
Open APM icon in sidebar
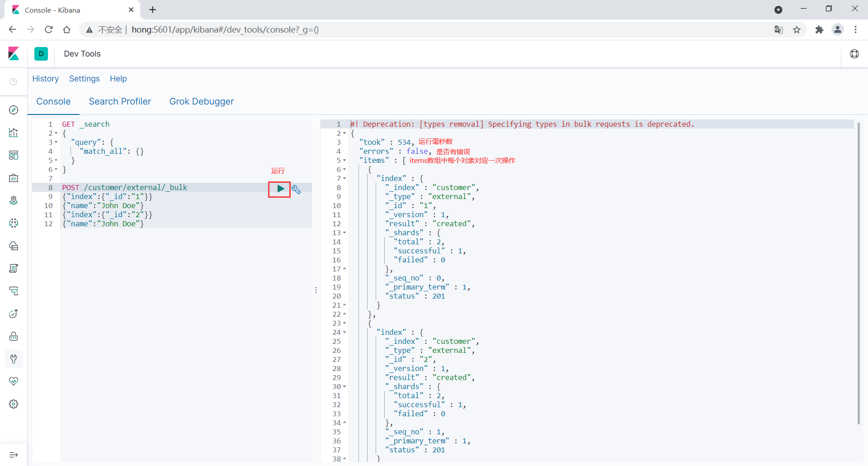click(x=14, y=291)
